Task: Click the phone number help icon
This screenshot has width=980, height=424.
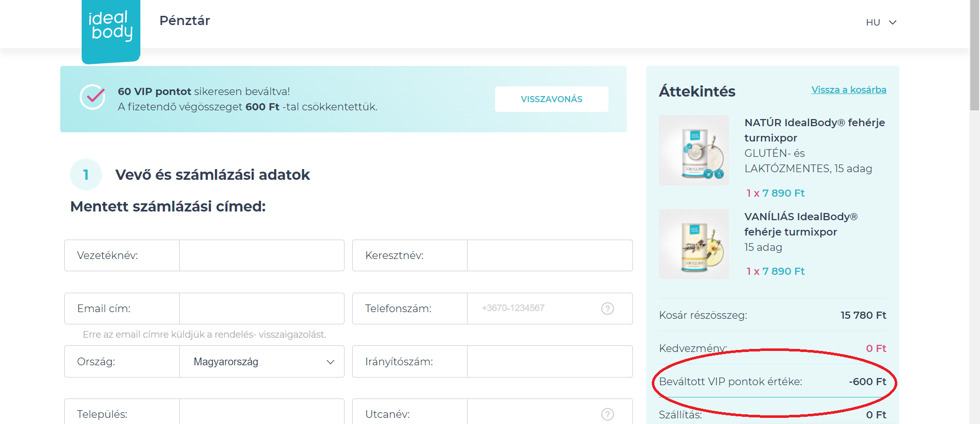Action: point(607,309)
